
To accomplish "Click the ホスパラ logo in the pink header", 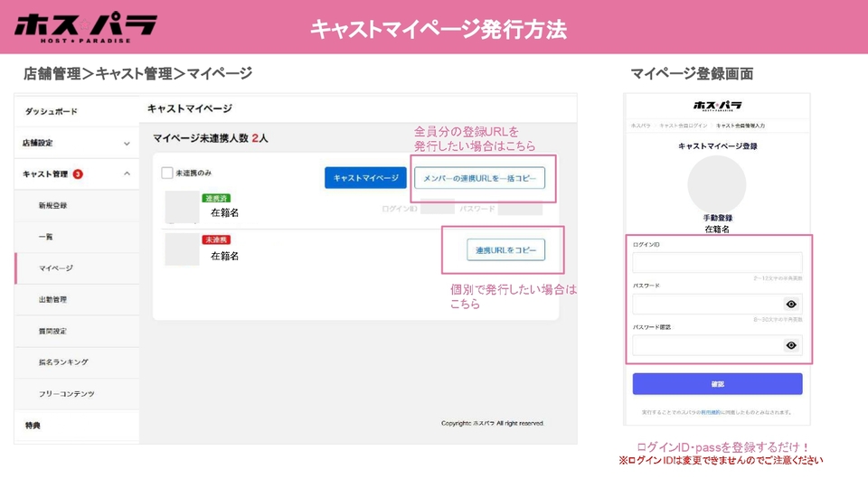I will (x=86, y=27).
